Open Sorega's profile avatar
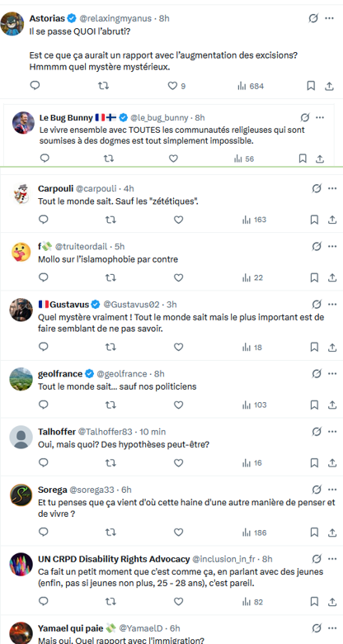The height and width of the screenshot is (644, 343). (x=21, y=495)
